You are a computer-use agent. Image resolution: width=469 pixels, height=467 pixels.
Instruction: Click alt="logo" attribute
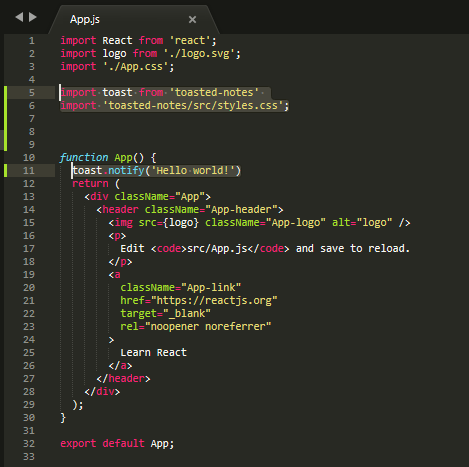[362, 223]
